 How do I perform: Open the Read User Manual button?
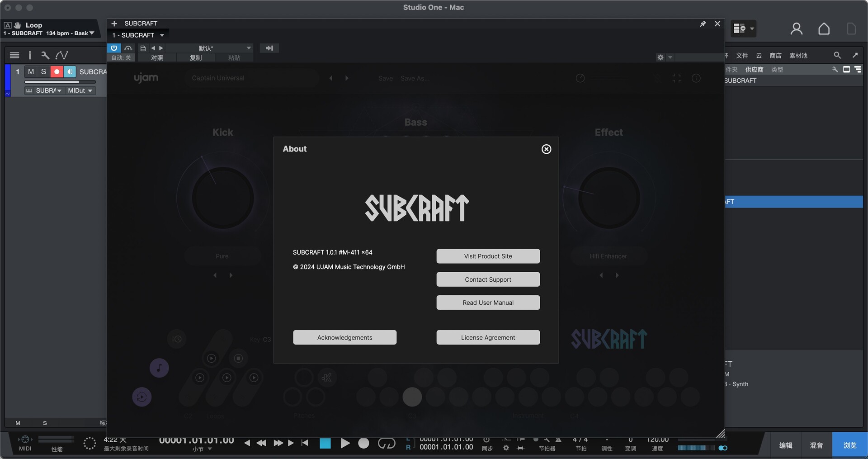pyautogui.click(x=488, y=303)
